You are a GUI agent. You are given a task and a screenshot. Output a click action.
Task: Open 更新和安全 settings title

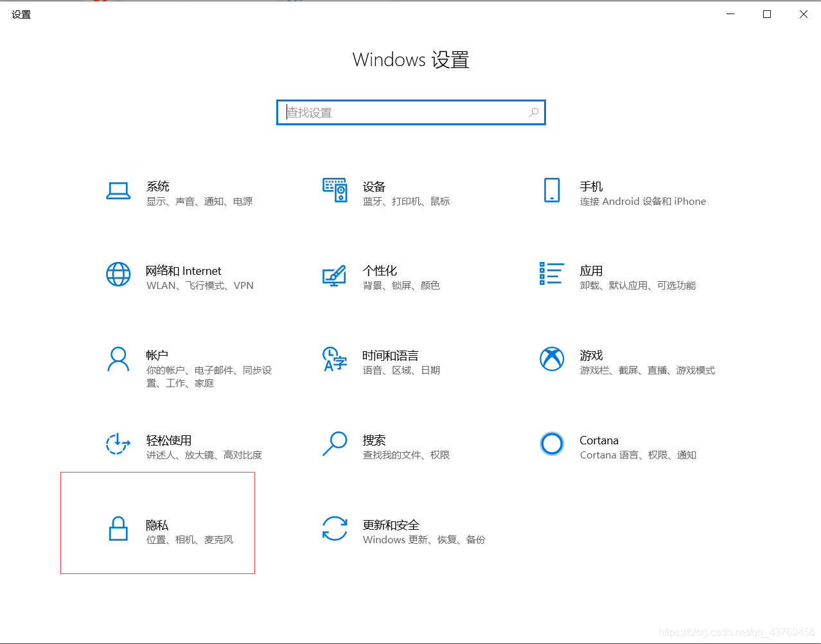point(391,525)
